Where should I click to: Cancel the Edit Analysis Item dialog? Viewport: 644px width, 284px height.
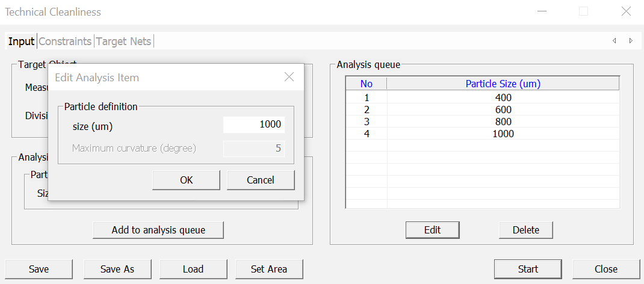[x=260, y=180]
